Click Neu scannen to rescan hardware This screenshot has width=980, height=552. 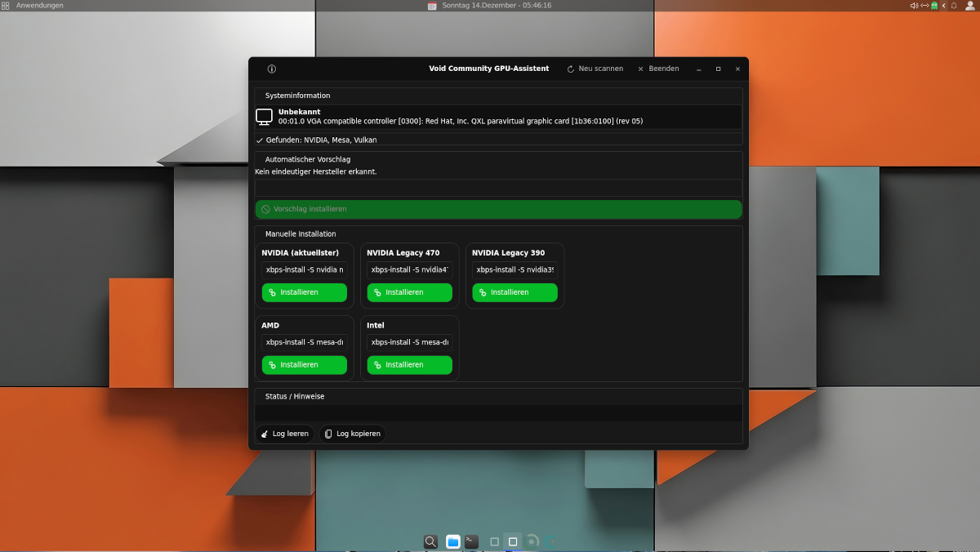(595, 69)
